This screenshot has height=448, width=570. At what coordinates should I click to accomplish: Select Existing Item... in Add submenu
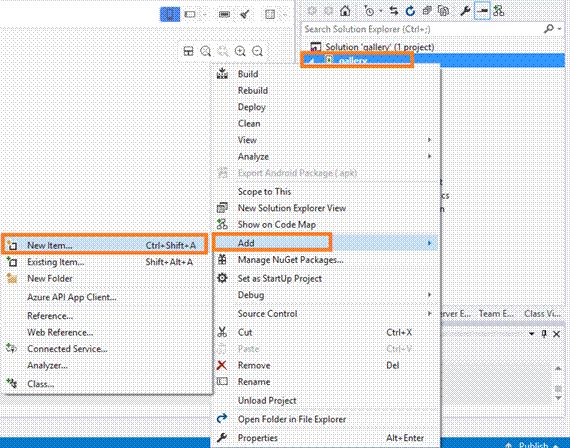[106, 262]
